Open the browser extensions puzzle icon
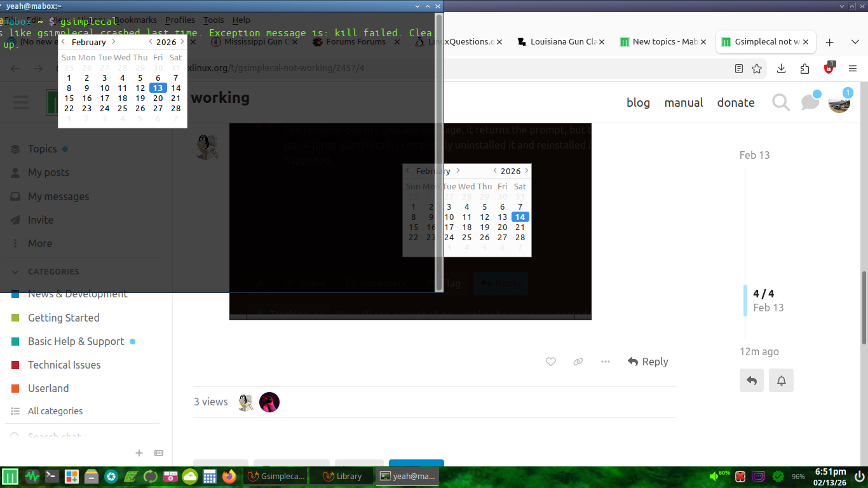 [805, 69]
